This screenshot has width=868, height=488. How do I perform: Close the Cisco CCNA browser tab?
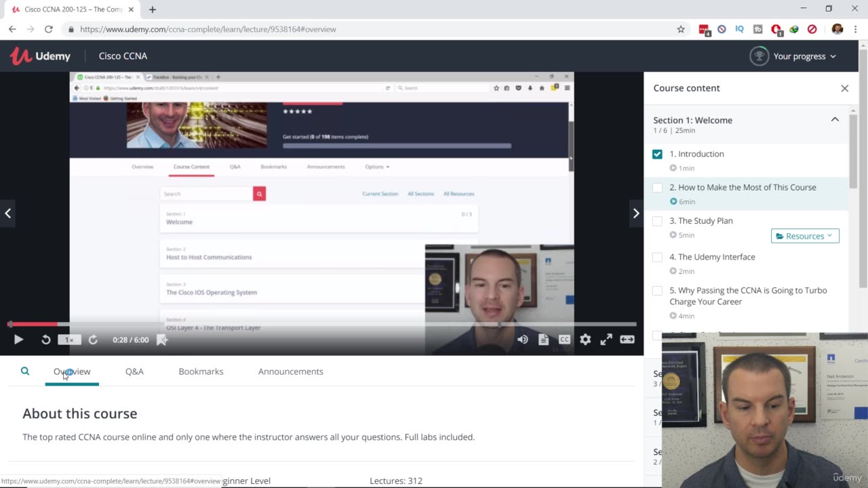point(133,9)
